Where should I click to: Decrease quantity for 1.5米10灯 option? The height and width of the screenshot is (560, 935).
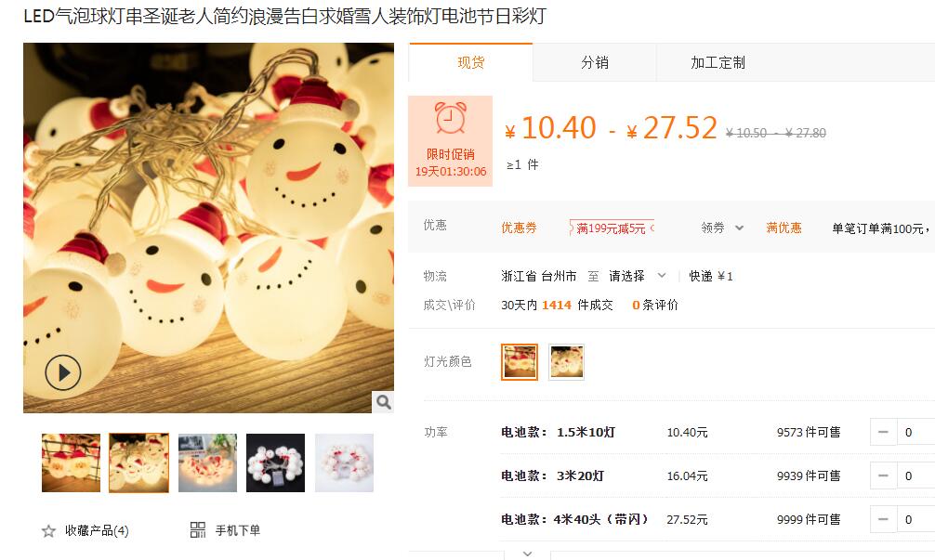pyautogui.click(x=884, y=432)
